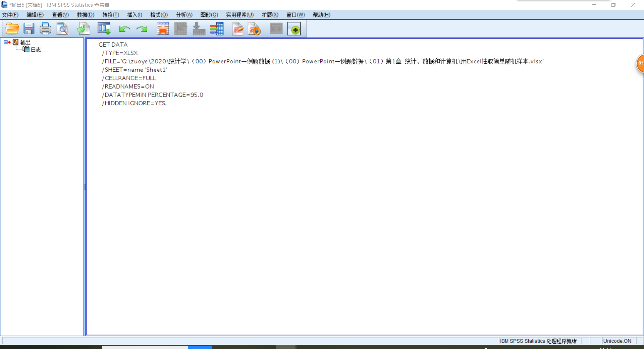Click the Designate Window plus icon
This screenshot has width=644, height=349.
(x=294, y=29)
